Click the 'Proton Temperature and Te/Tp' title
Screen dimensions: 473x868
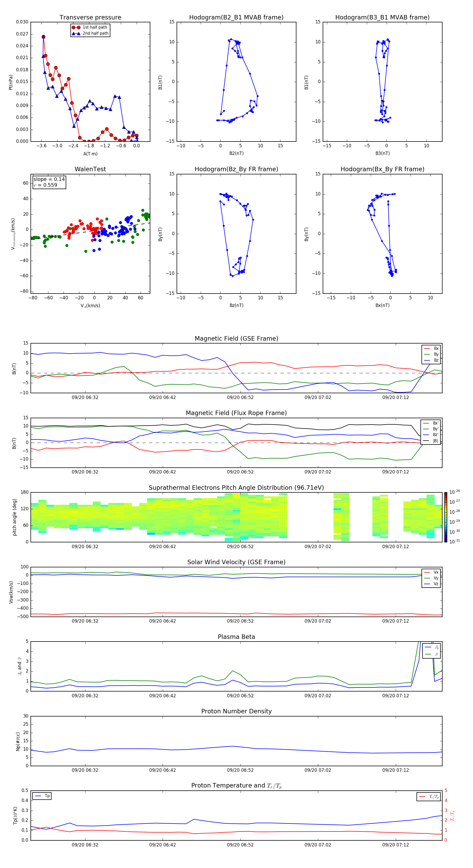point(236,786)
